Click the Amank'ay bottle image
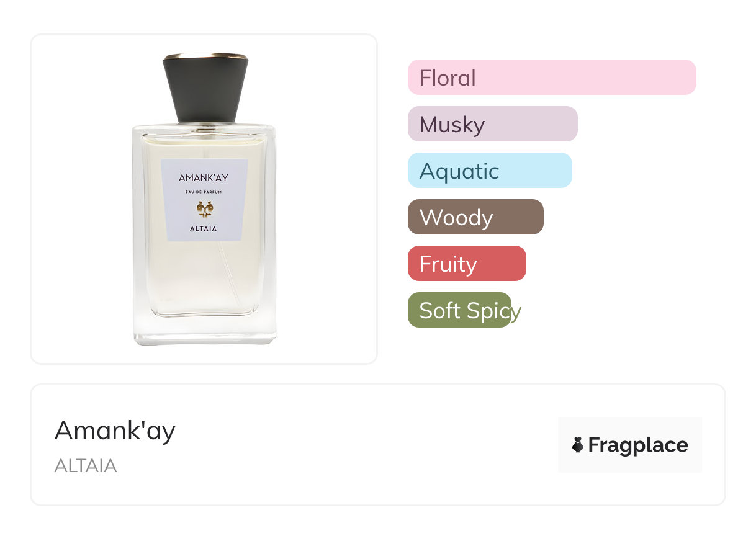 click(x=204, y=199)
